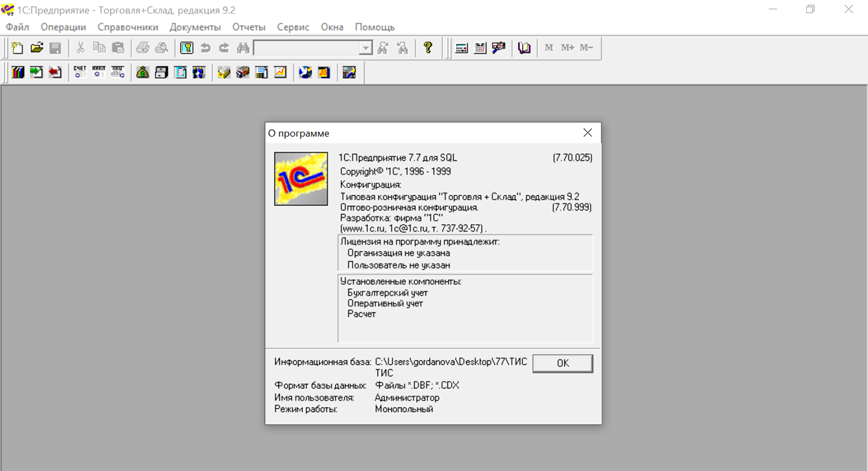Close the О программе dialog with X
This screenshot has height=471, width=868.
588,133
